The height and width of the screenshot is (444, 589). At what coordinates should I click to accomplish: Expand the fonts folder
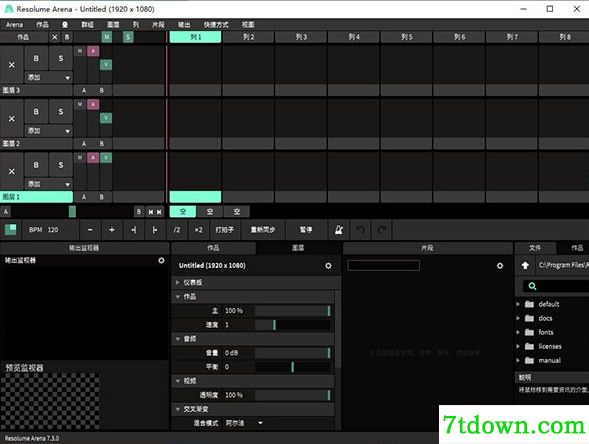(518, 332)
